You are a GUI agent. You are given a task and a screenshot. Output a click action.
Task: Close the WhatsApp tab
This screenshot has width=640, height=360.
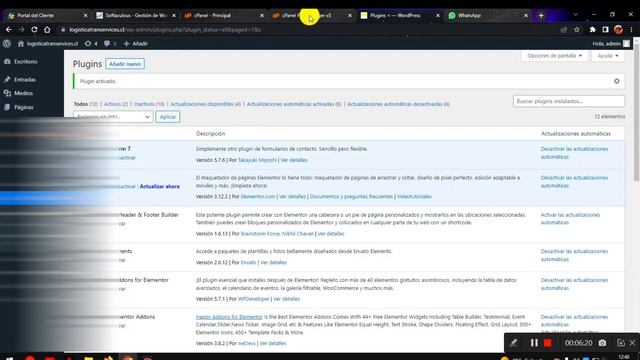[526, 16]
